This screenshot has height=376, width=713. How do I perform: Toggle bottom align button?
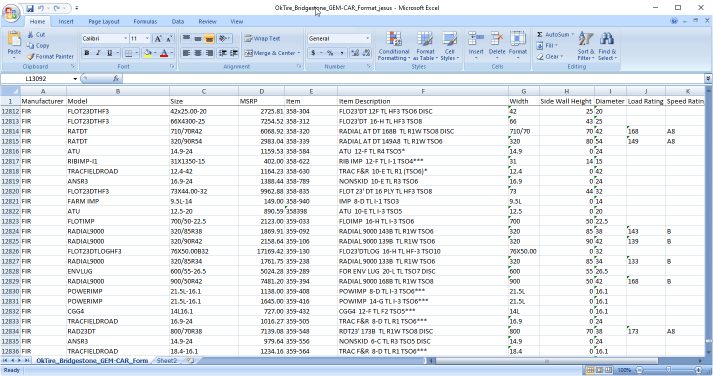pos(209,39)
